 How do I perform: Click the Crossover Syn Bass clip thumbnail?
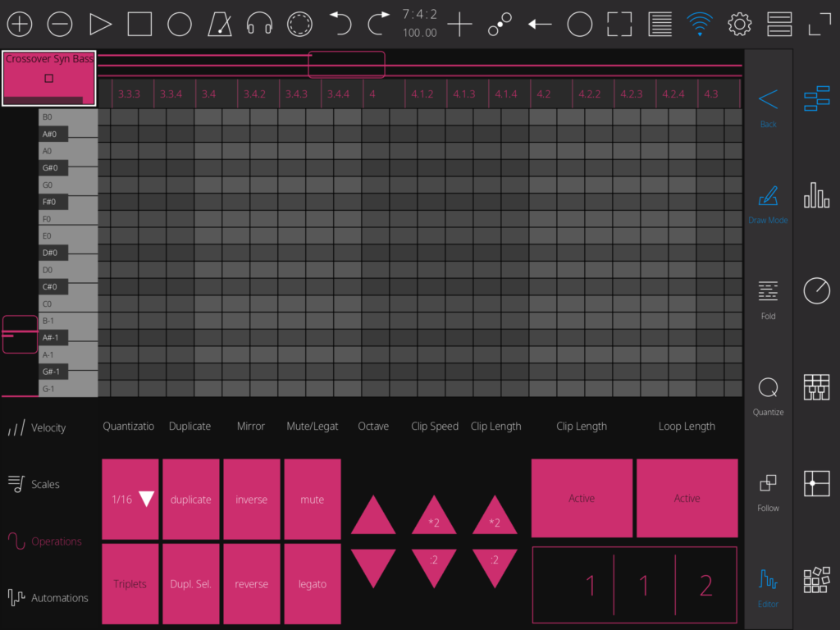coord(49,78)
